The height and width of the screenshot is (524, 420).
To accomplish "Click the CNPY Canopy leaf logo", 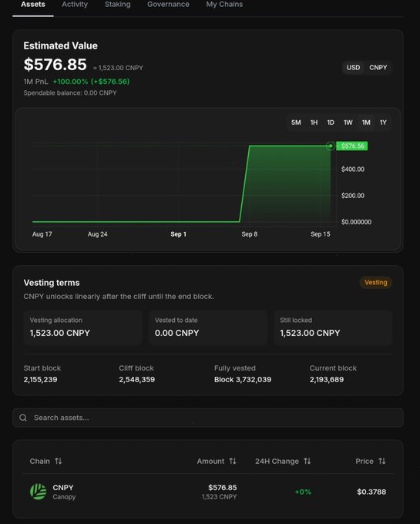I will (38, 492).
